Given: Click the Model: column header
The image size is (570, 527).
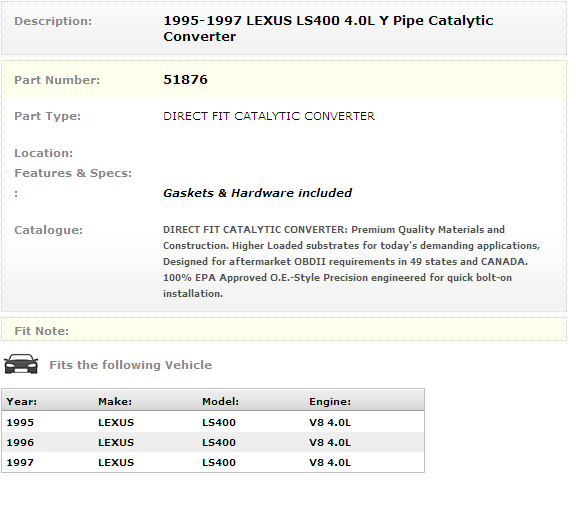Looking at the screenshot, I should pos(221,402).
